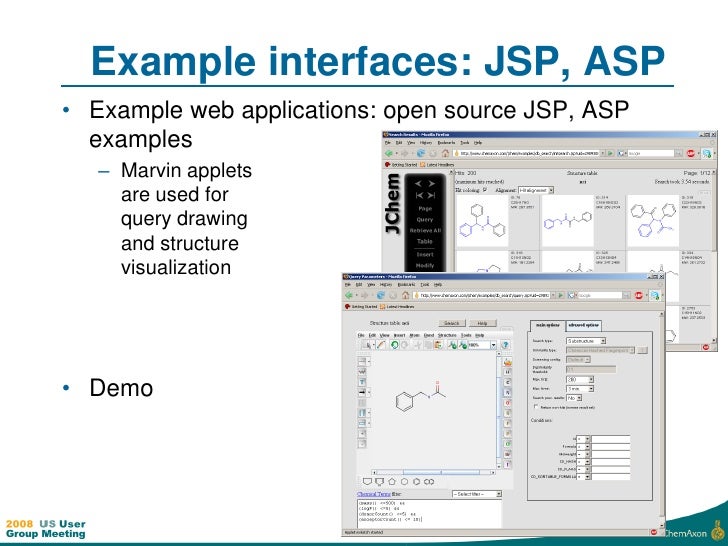Image resolution: width=728 pixels, height=546 pixels.
Task: Click the Marvin paste icon
Action: pyautogui.click(x=438, y=345)
